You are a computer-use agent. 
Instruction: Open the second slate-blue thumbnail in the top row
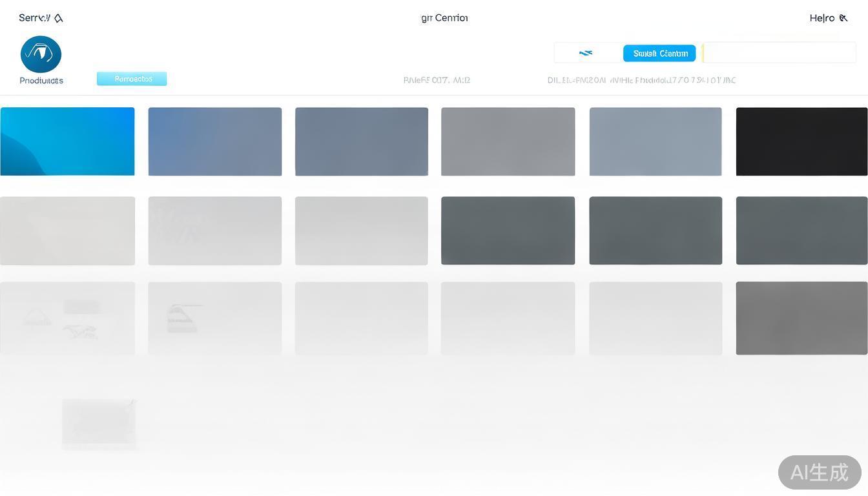point(361,141)
